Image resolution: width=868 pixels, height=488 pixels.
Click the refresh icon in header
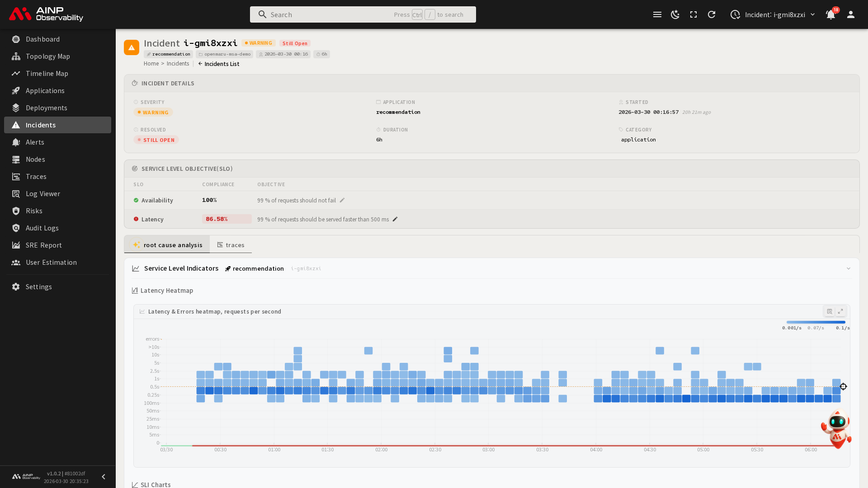711,14
